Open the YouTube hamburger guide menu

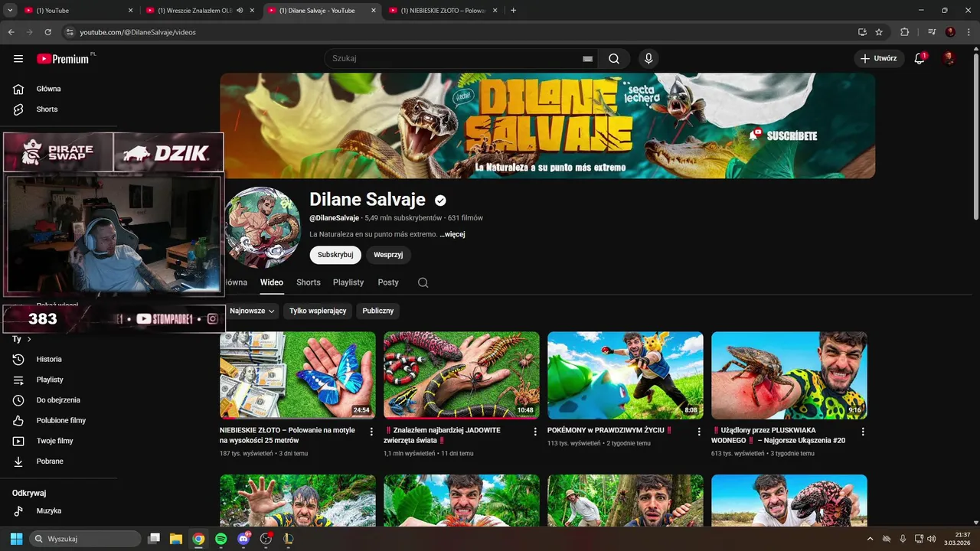18,59
